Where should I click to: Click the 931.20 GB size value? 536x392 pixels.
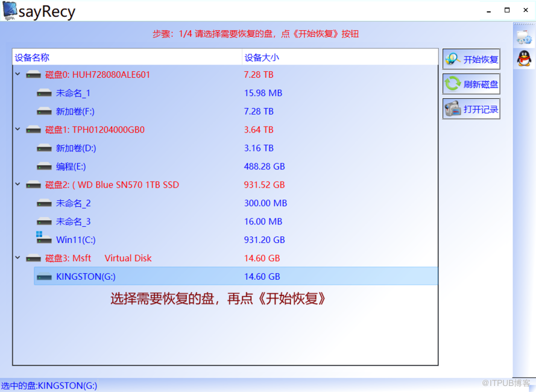(x=264, y=240)
